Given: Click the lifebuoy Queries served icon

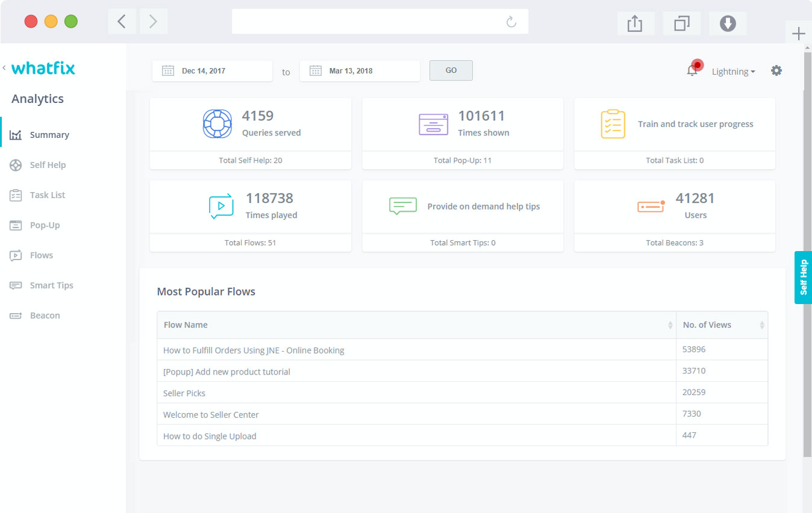Looking at the screenshot, I should coord(217,123).
